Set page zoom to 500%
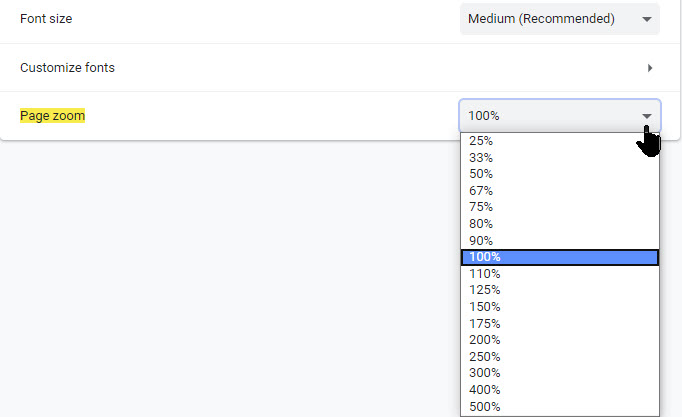The image size is (682, 417). [559, 406]
